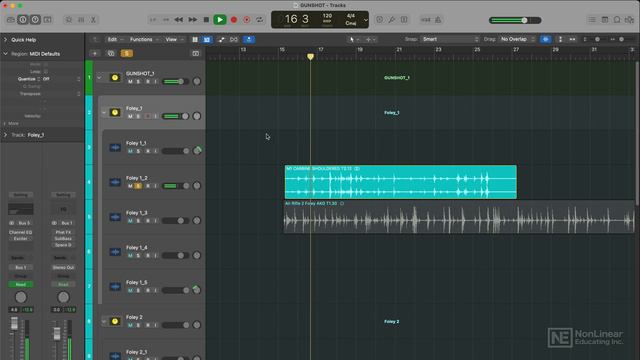Image resolution: width=640 pixels, height=360 pixels.
Task: Adjust the Foley 1_2 track volume slider
Action: [176, 186]
